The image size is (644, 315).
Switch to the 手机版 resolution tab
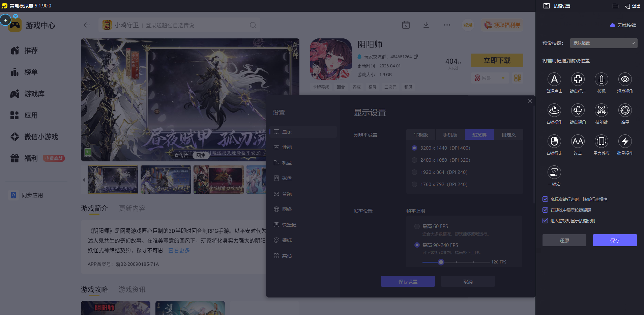pyautogui.click(x=450, y=135)
